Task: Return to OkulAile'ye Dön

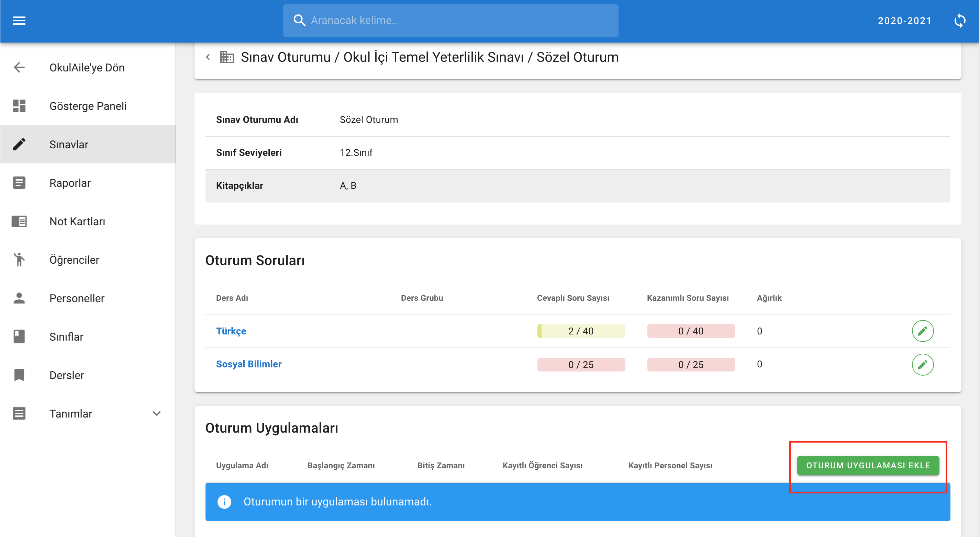Action: (x=88, y=68)
